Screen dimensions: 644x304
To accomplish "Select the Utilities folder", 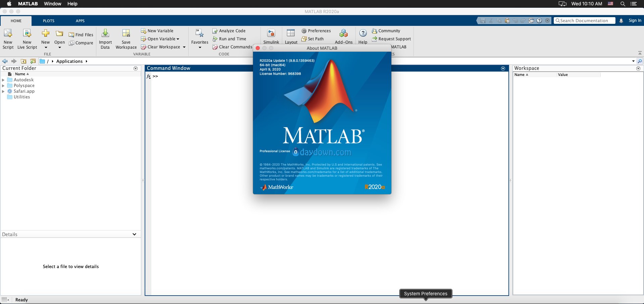I will point(21,97).
